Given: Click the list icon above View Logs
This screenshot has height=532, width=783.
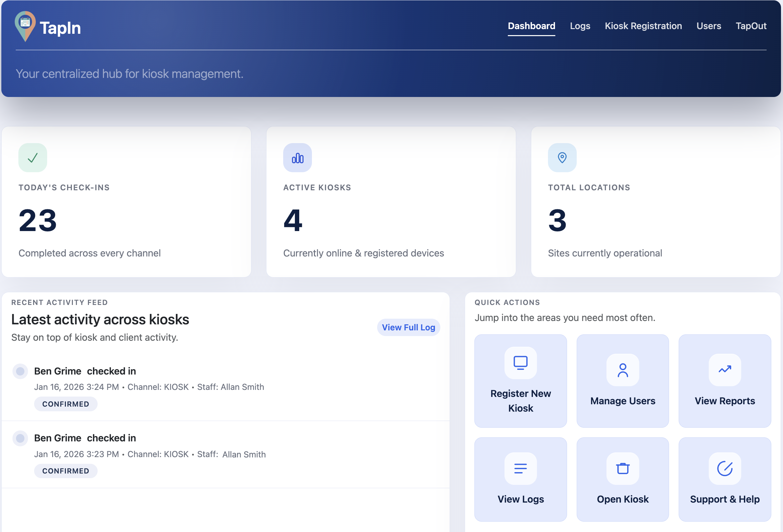Looking at the screenshot, I should tap(520, 469).
